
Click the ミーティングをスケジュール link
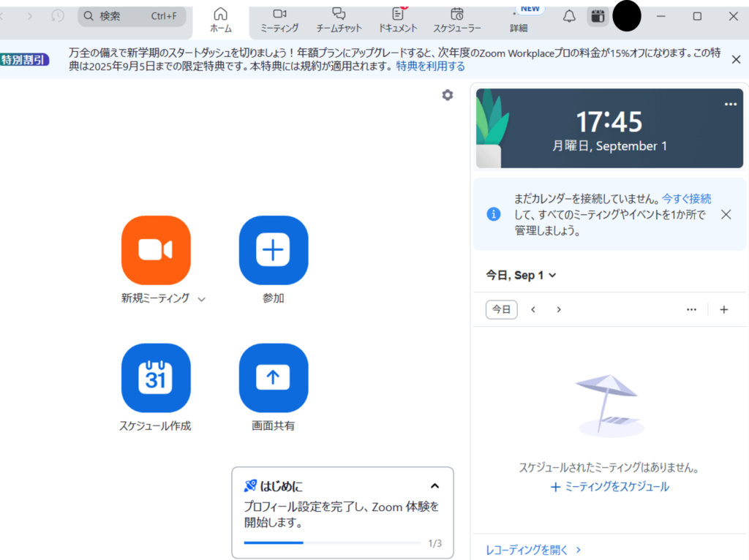(609, 487)
